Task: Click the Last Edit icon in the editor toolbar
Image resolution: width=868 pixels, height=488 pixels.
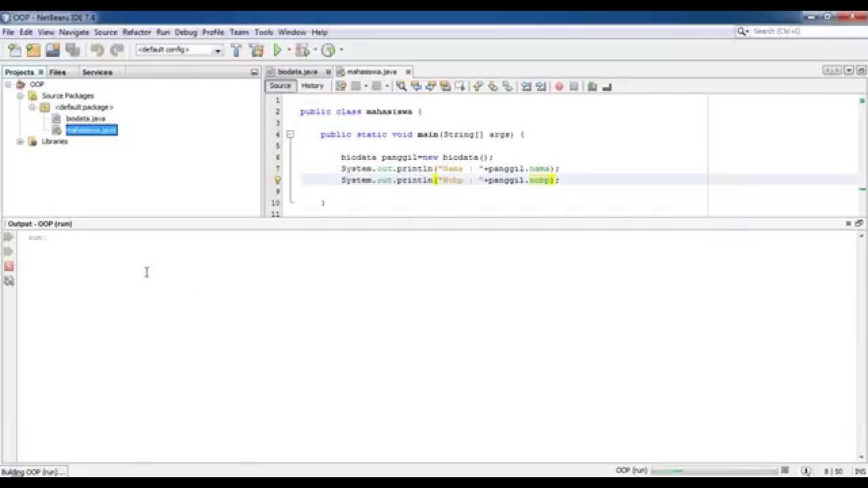Action: pos(341,86)
